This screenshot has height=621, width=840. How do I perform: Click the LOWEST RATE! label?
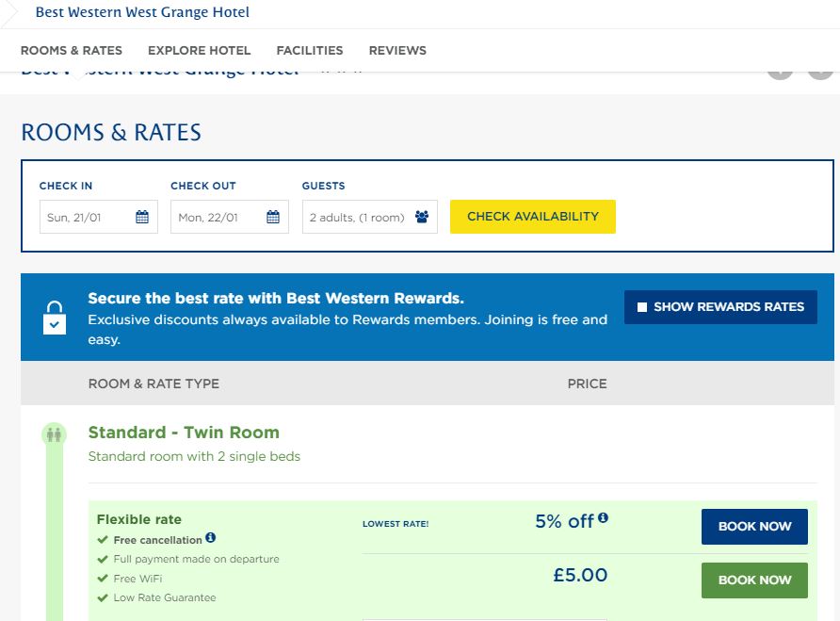[x=396, y=524]
